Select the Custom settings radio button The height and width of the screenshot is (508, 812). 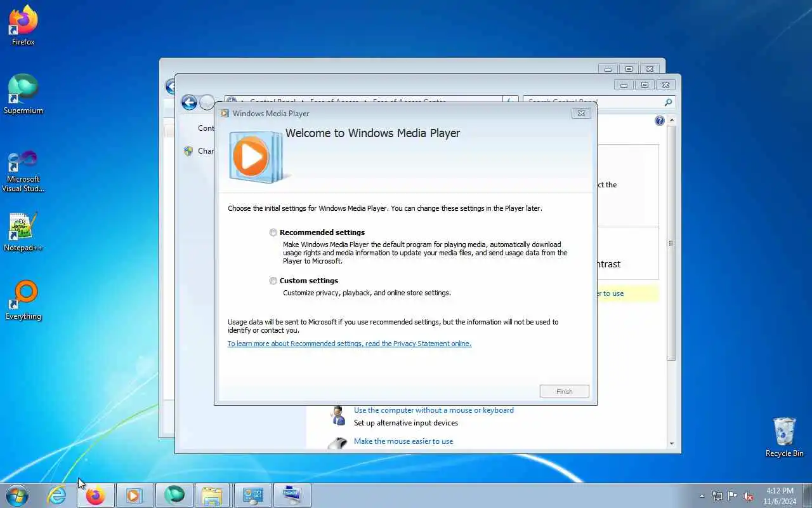point(273,281)
